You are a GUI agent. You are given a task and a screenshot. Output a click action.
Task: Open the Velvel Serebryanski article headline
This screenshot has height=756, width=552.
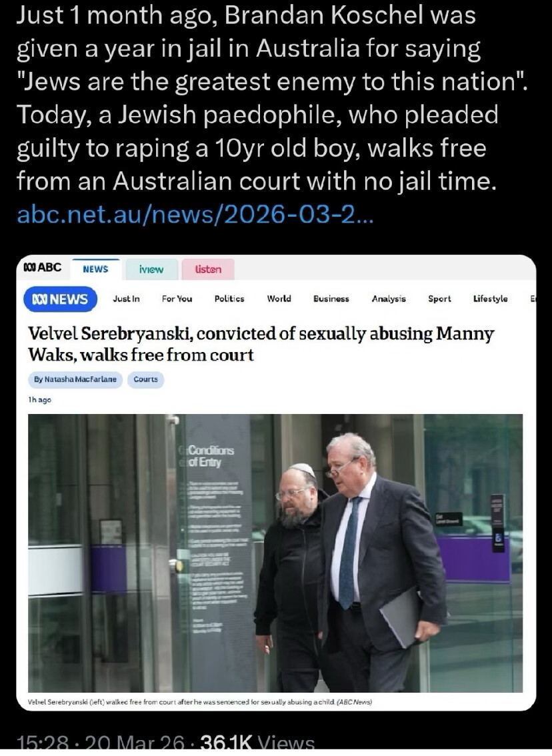coord(261,344)
